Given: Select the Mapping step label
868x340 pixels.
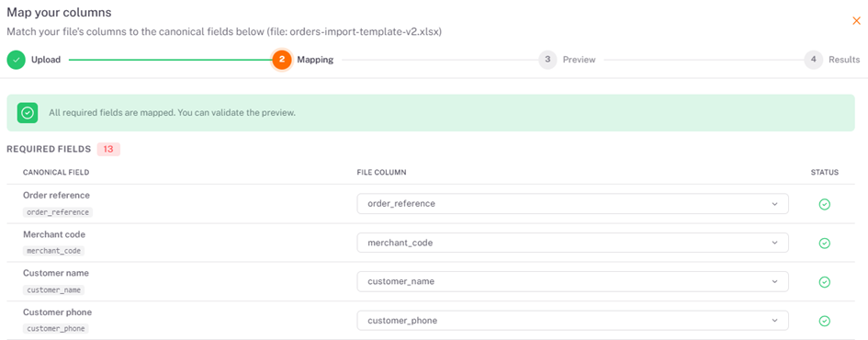Looking at the screenshot, I should (315, 60).
